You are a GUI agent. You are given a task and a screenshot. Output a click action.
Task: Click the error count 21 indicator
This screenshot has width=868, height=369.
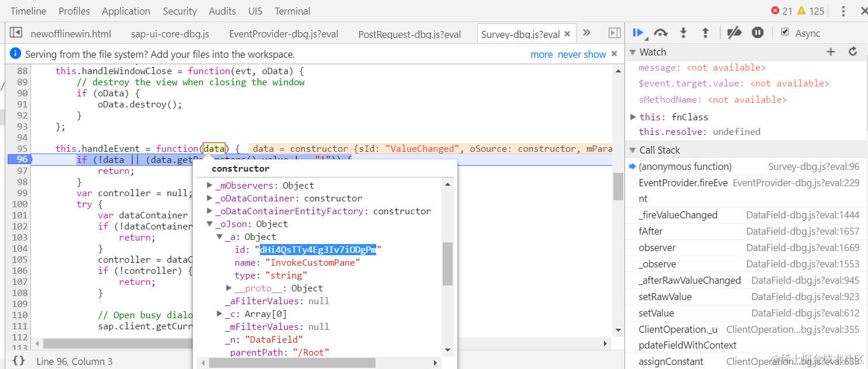(782, 11)
